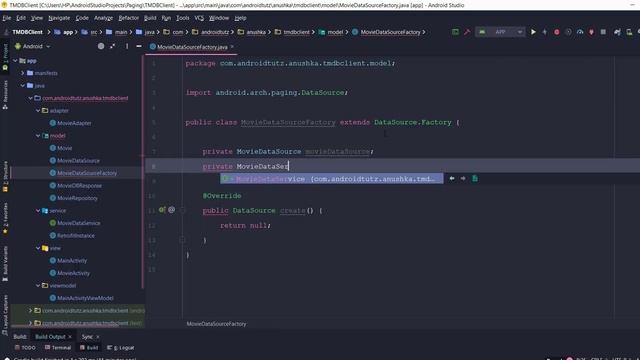Open the File menu

7,18
